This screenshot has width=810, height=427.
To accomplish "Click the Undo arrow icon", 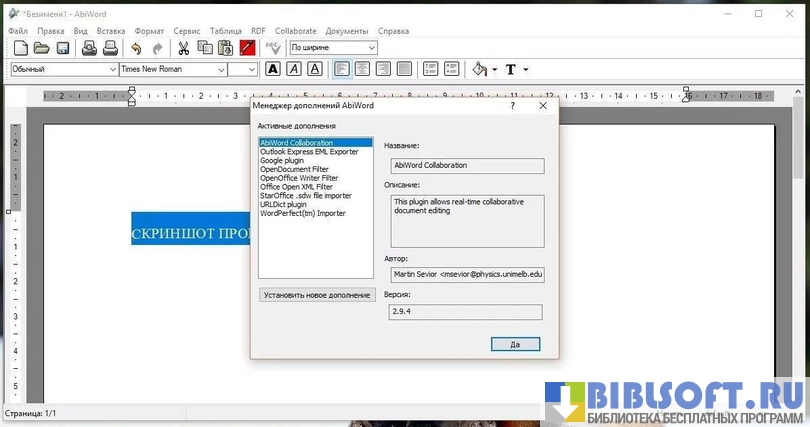I will tap(135, 48).
